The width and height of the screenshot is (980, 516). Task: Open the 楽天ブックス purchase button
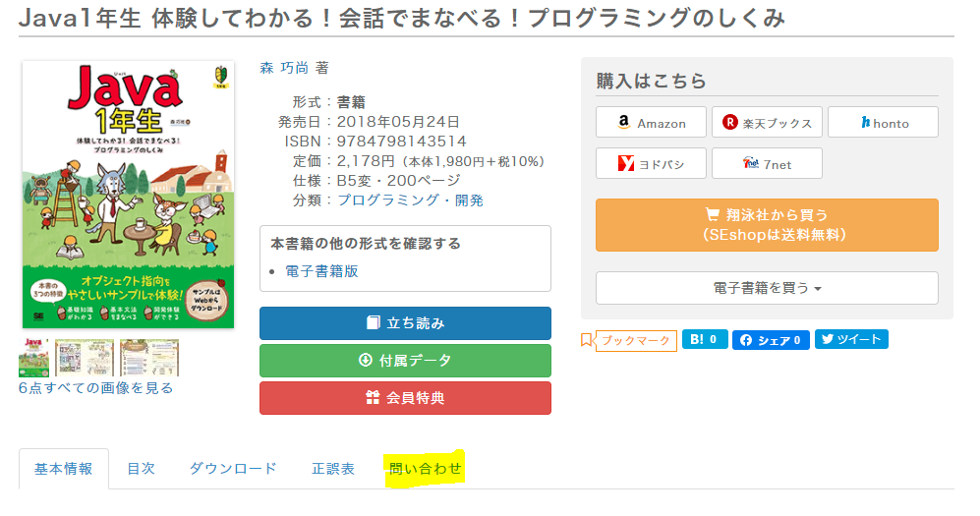pyautogui.click(x=767, y=123)
